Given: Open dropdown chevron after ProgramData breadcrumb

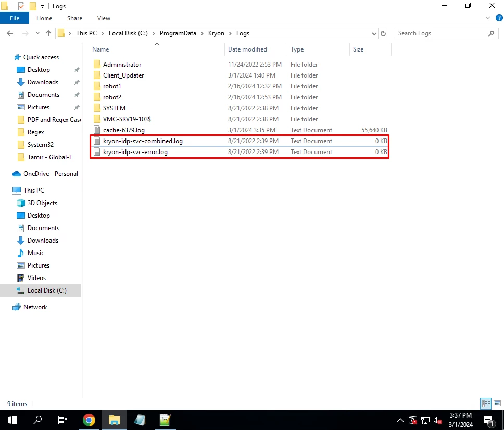Looking at the screenshot, I should click(202, 33).
